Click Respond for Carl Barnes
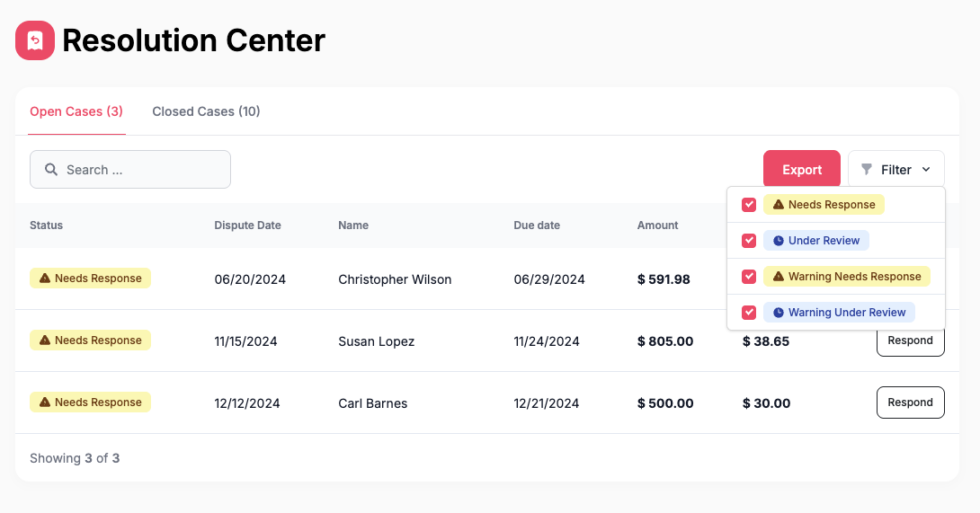Viewport: 980px width, 513px height. 910,402
